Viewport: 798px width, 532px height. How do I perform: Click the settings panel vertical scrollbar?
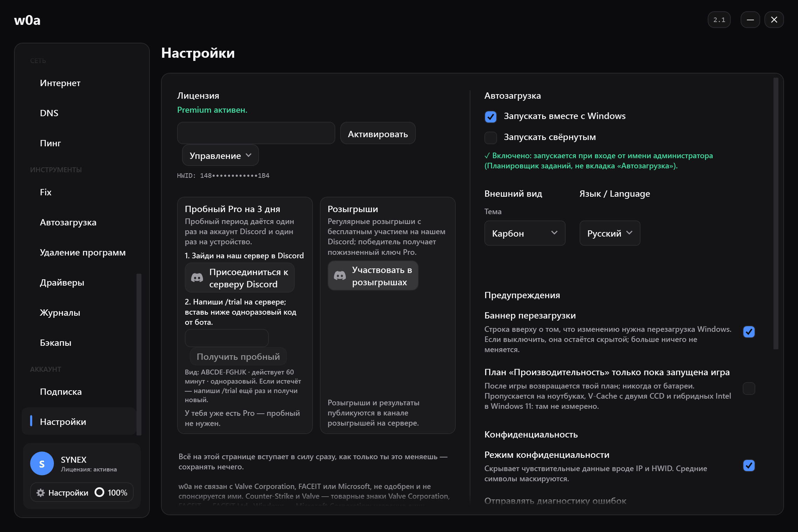pos(776,213)
